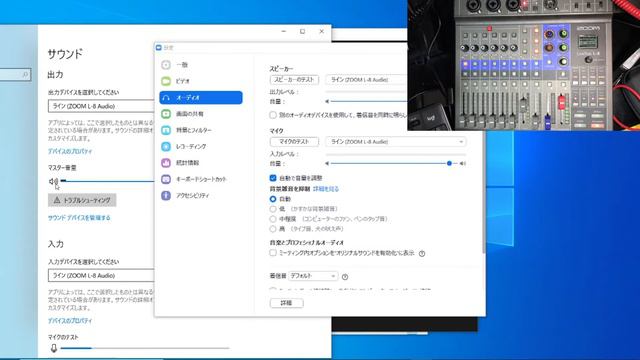Screen dimensions: 640x360
Task: Click the 背景雑音を抑制 label
Action: click(x=290, y=189)
